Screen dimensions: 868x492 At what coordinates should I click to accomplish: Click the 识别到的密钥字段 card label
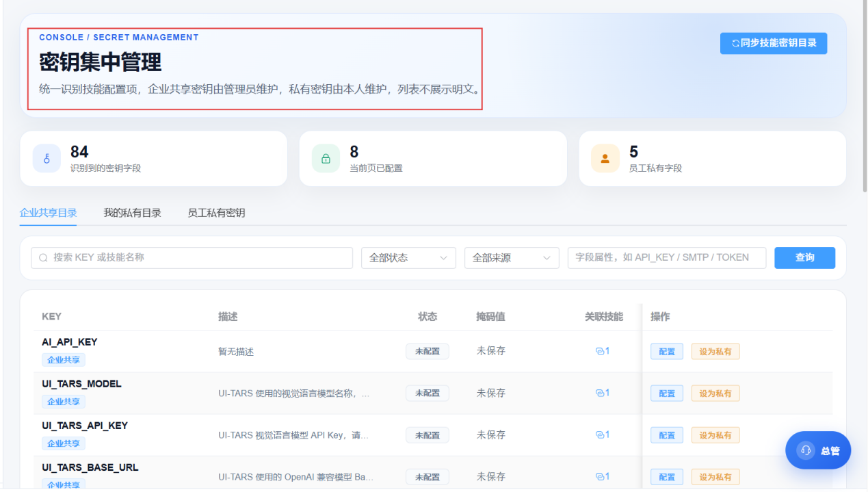pyautogui.click(x=105, y=168)
